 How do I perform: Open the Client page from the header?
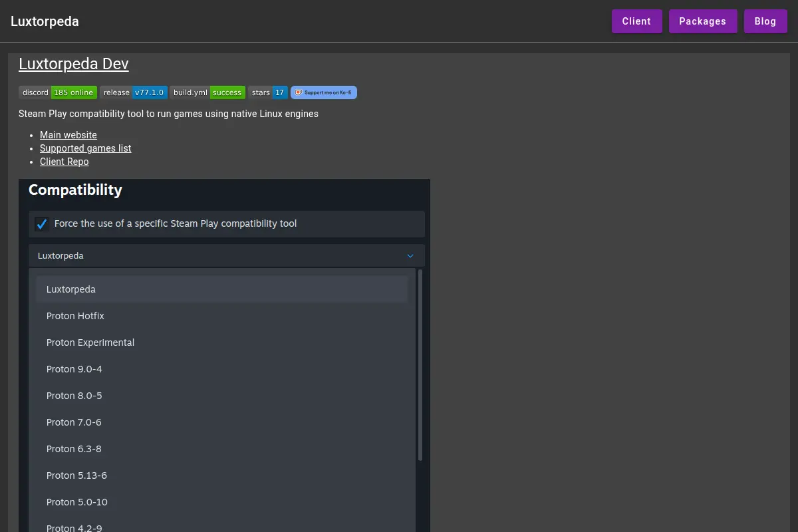point(636,21)
